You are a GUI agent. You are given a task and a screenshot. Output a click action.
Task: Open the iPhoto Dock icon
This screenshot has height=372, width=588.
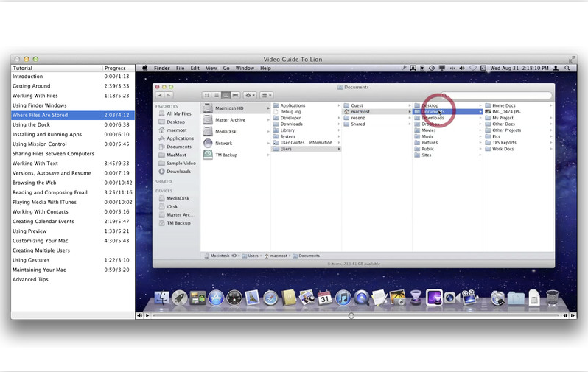point(397,298)
